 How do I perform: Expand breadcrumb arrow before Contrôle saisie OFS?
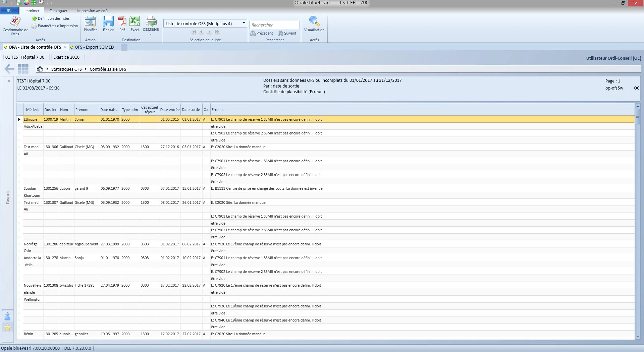click(x=86, y=69)
